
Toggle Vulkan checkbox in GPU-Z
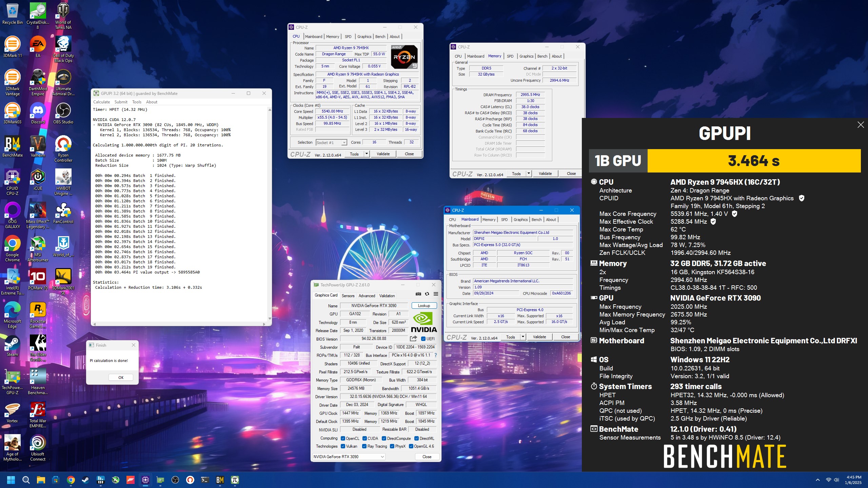(343, 446)
